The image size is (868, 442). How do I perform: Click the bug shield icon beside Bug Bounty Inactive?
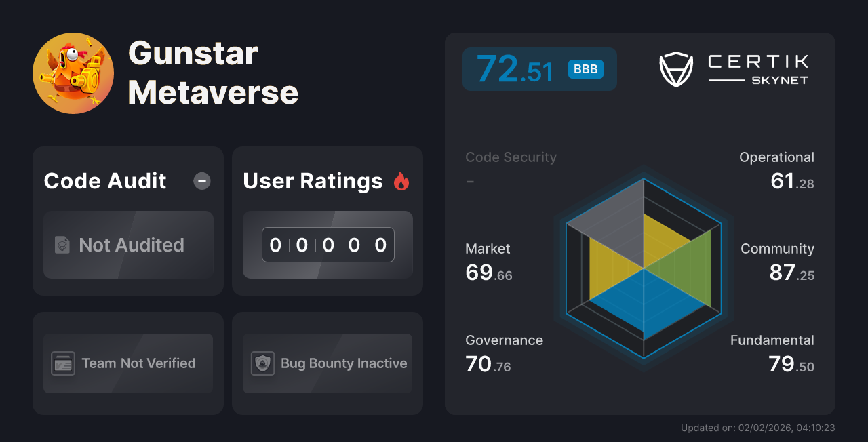263,363
